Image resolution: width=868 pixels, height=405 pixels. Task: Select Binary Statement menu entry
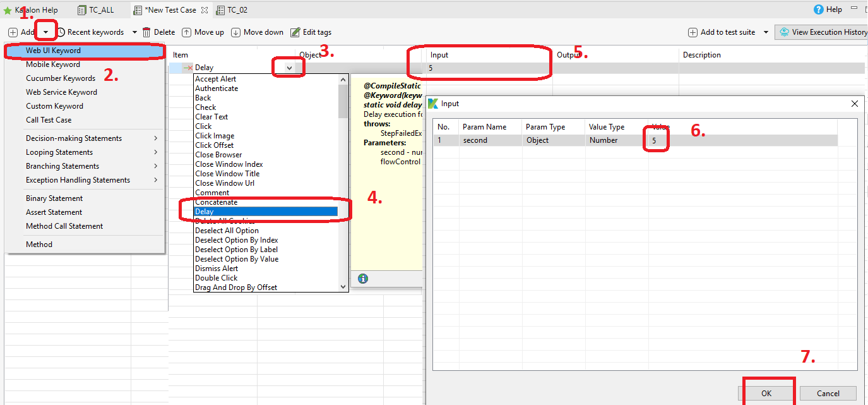point(85,198)
